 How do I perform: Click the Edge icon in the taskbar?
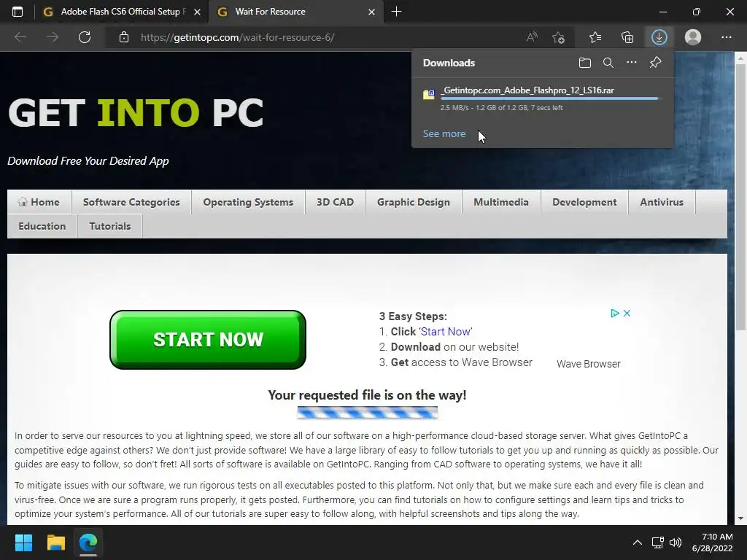pyautogui.click(x=88, y=542)
